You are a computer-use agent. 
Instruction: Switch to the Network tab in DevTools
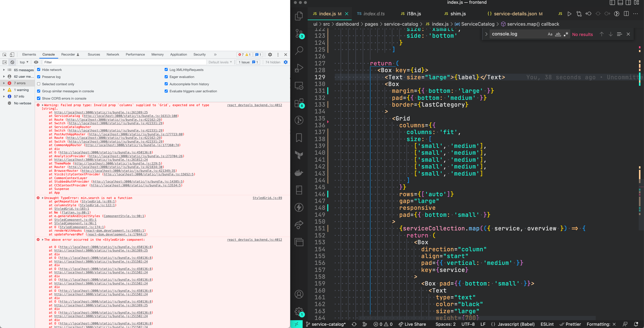pyautogui.click(x=113, y=55)
